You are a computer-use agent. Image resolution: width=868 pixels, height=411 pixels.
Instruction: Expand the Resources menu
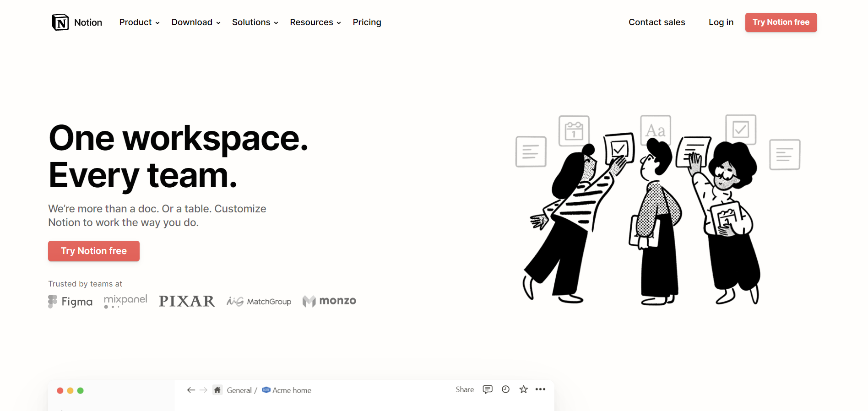(315, 22)
